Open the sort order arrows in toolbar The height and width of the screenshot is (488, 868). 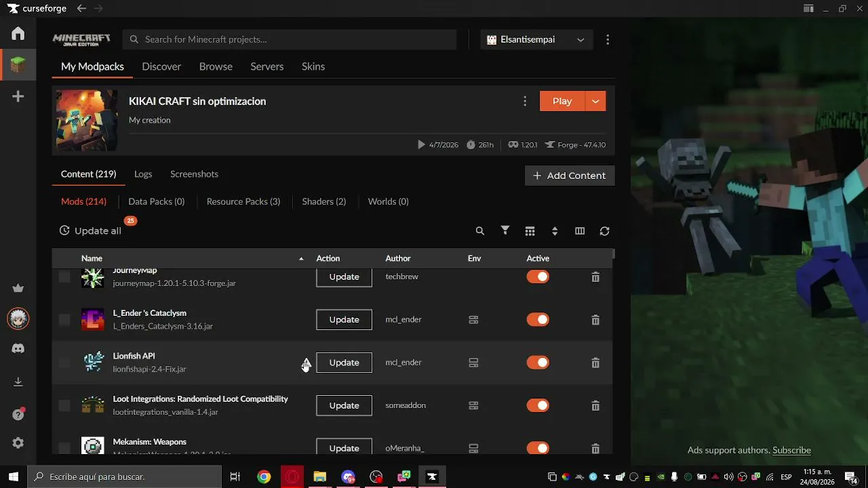(555, 231)
